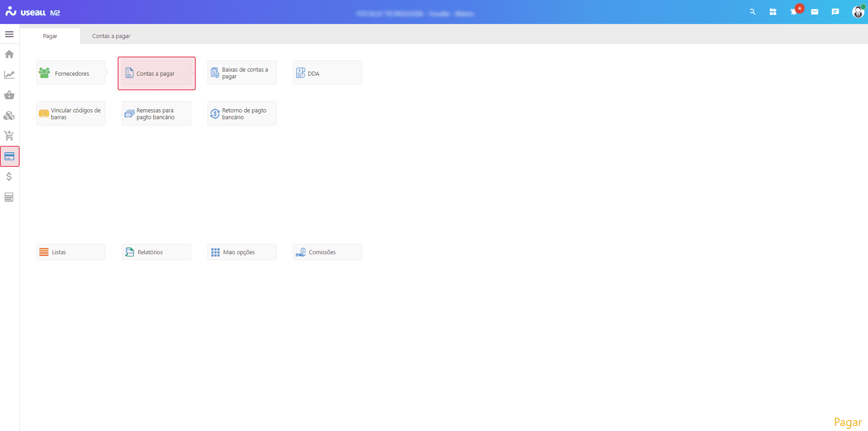Image resolution: width=868 pixels, height=431 pixels.
Task: Open the Fornecedores tile
Action: [x=71, y=73]
